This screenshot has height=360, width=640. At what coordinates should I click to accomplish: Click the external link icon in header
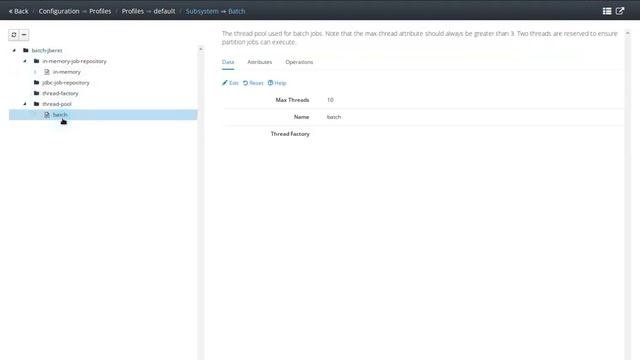(x=620, y=11)
